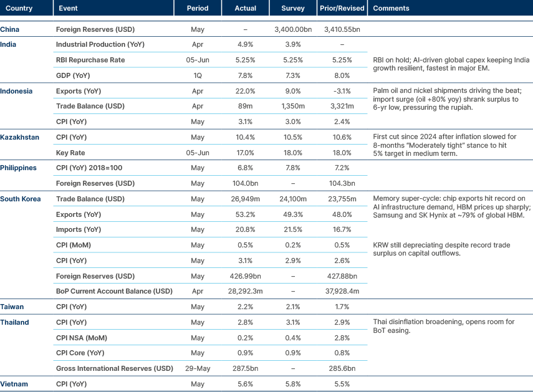Click South Korea survey value 24,100m

coord(293,199)
